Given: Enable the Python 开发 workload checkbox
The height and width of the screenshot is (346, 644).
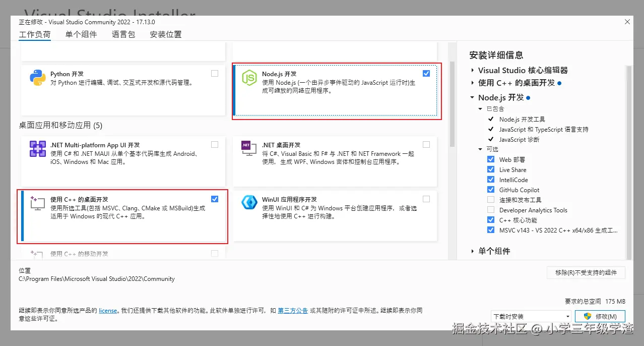Looking at the screenshot, I should click(x=215, y=73).
